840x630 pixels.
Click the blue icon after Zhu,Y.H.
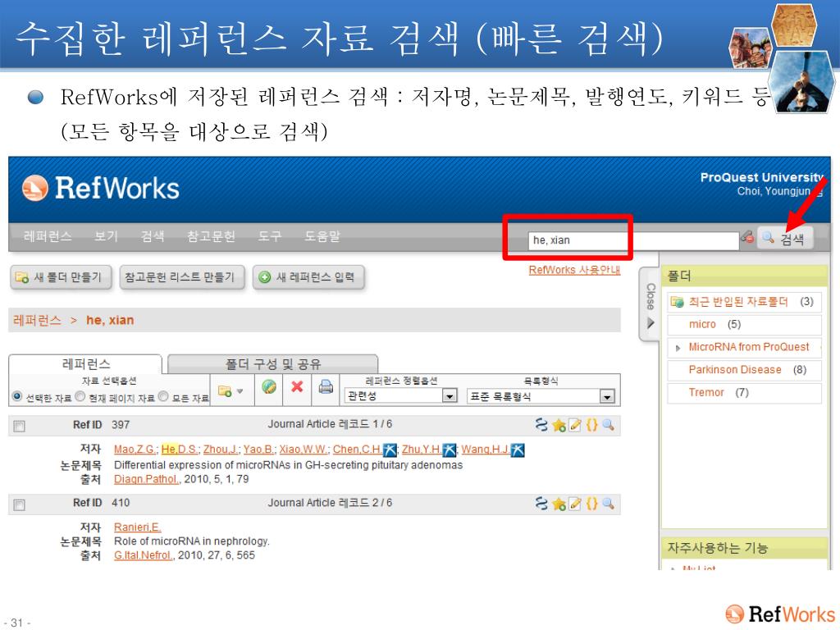450,450
